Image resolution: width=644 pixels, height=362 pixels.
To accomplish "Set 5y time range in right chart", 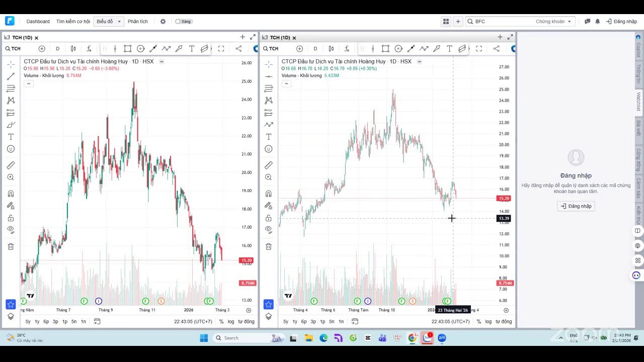I will point(286,322).
